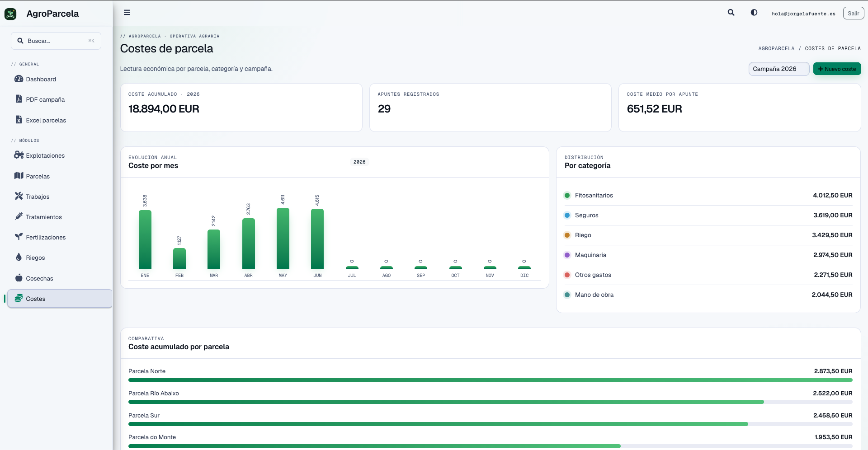
Task: Click the 18.894,00 EUR accumulated cost value
Action: tap(164, 109)
